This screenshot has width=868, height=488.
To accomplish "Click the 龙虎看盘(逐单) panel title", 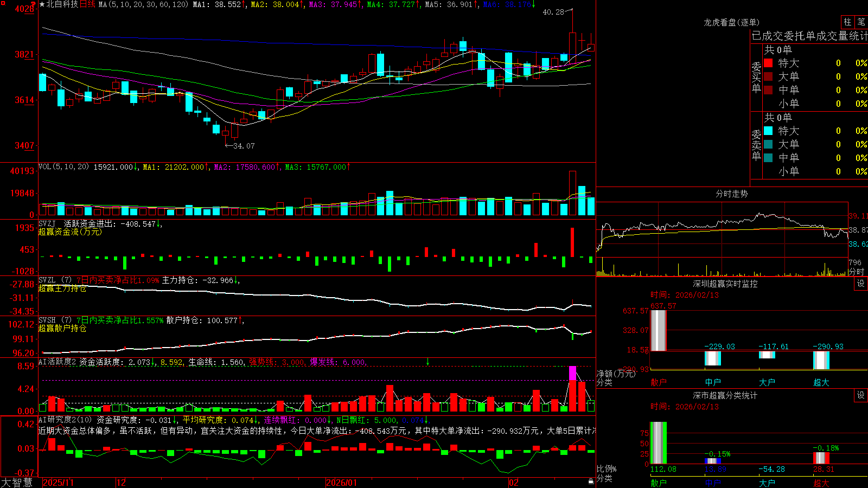I will coord(731,22).
